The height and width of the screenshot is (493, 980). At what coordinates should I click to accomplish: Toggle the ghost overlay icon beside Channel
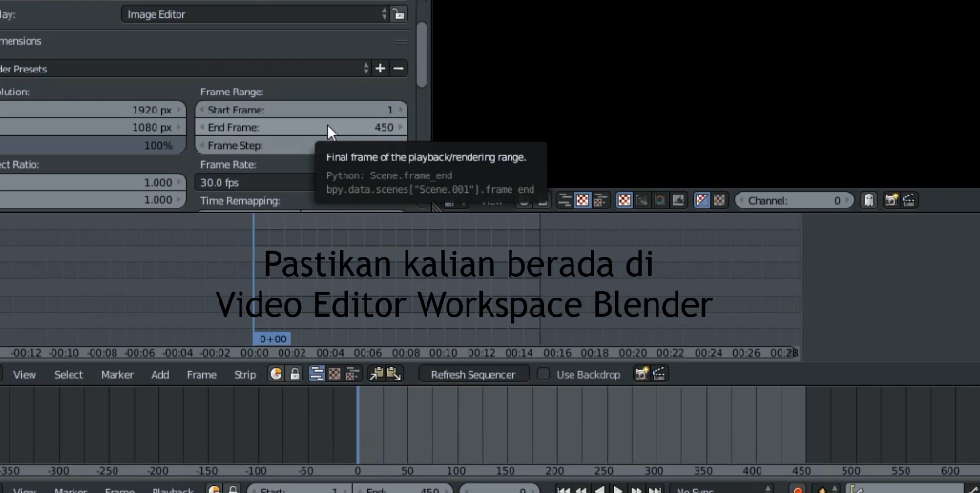click(x=868, y=200)
